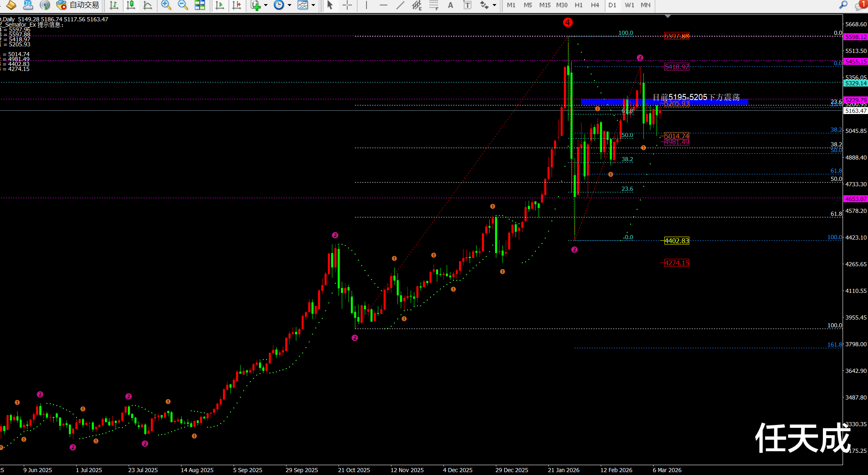Pick the vertical line tool
The image size is (868, 475).
coord(366,5)
